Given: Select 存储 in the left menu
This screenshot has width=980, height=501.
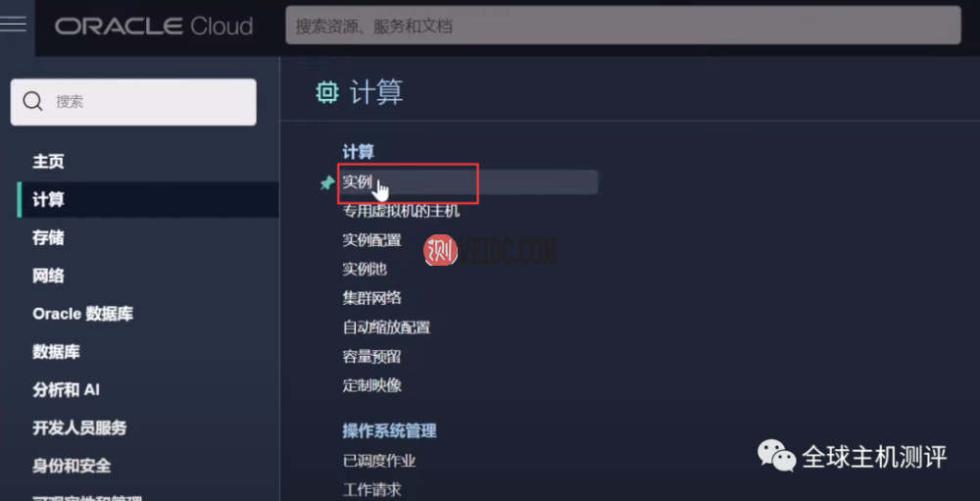Looking at the screenshot, I should 48,237.
